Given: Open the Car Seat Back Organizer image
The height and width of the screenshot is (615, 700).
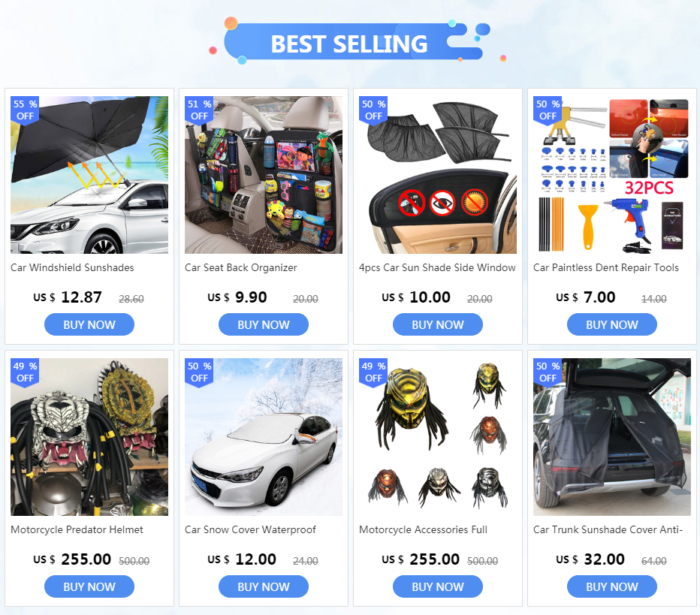Looking at the screenshot, I should point(264,175).
